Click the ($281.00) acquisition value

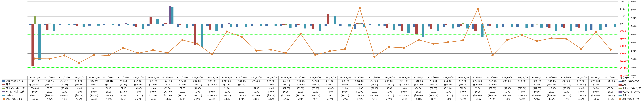pos(419,85)
